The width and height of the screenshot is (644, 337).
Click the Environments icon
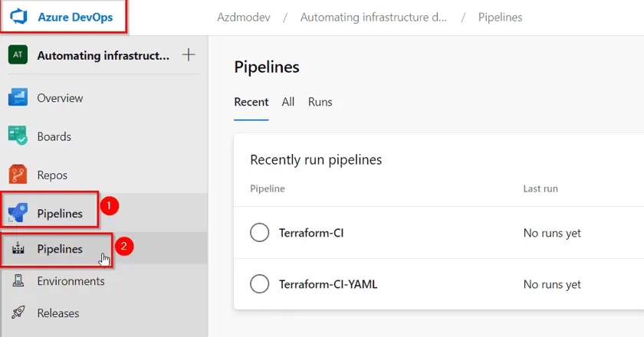pos(18,280)
